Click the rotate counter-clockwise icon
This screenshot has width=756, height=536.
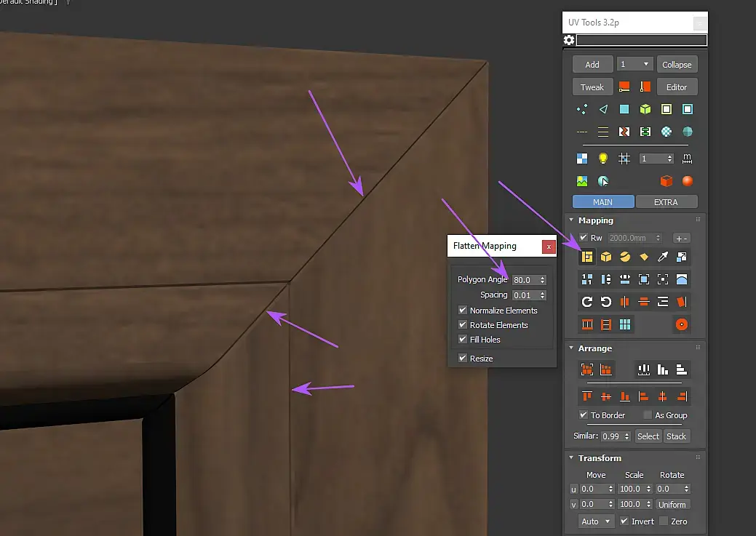coord(606,302)
